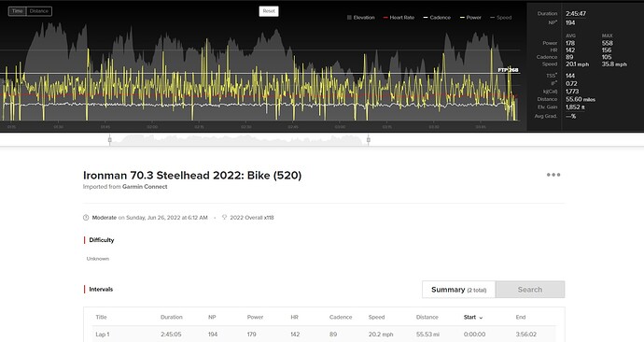This screenshot has width=644, height=342.
Task: Click the Moderate effort label
Action: click(x=105, y=218)
